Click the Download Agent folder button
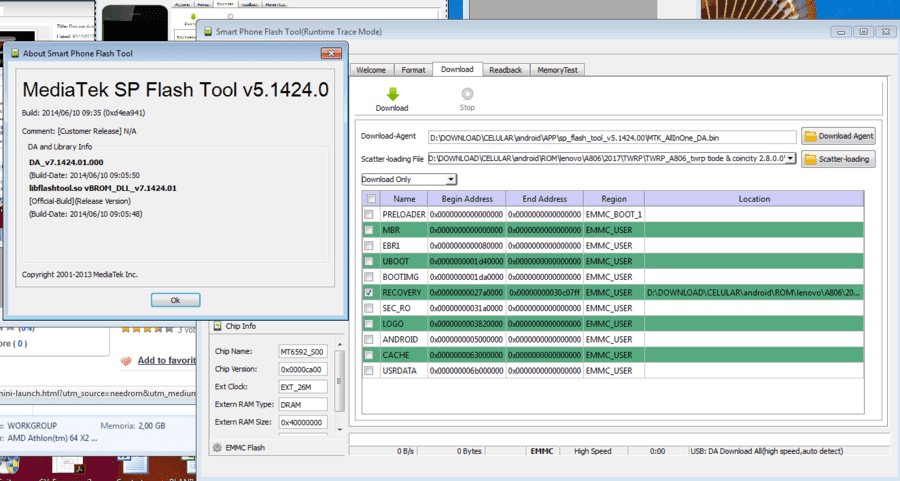 tap(838, 136)
